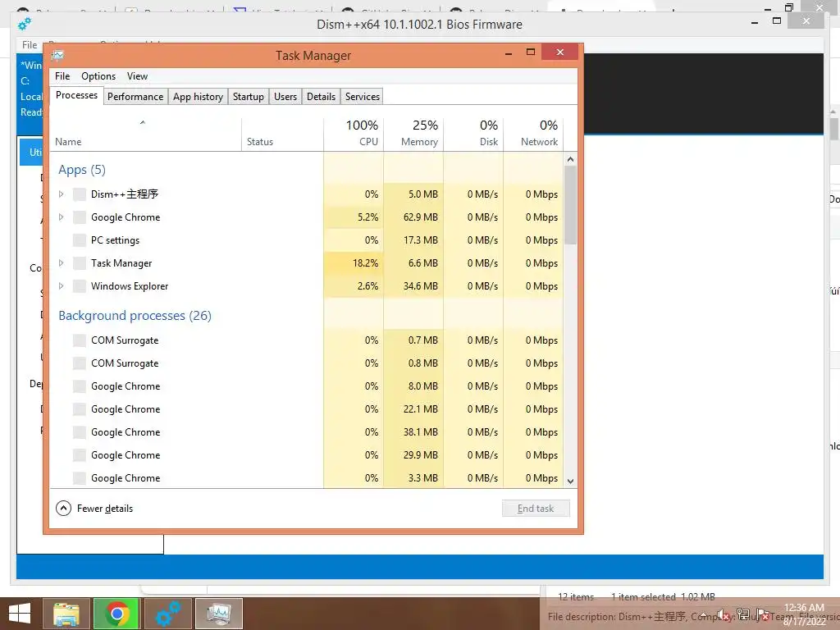Select the Windows Explorer process name
This screenshot has width=840, height=630.
click(x=130, y=286)
